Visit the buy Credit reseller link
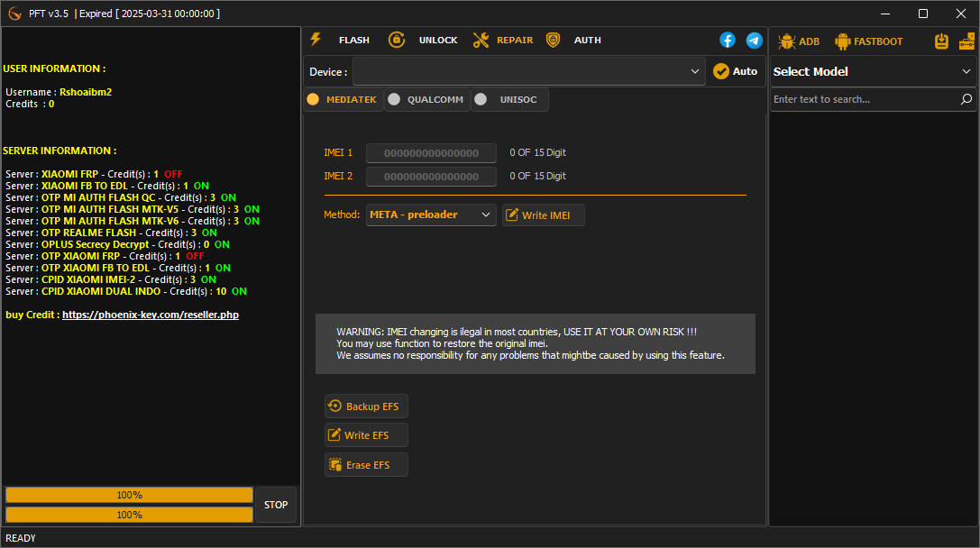 [x=150, y=314]
